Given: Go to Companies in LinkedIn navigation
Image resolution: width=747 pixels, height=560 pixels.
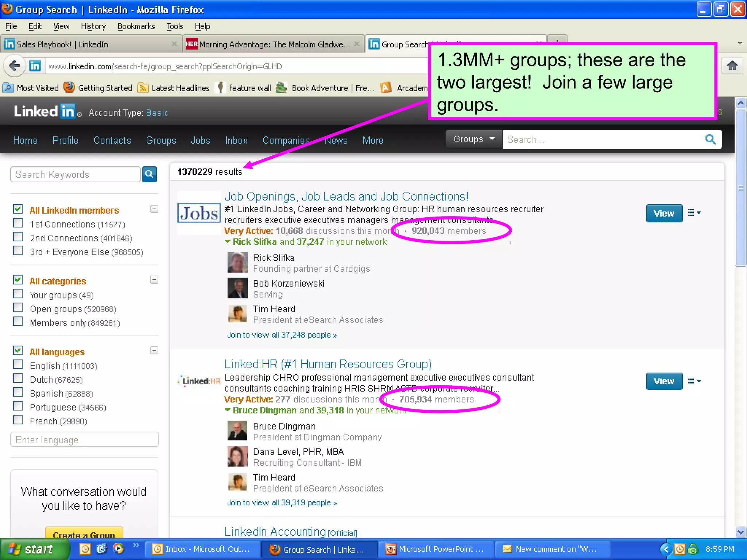Looking at the screenshot, I should pos(286,140).
